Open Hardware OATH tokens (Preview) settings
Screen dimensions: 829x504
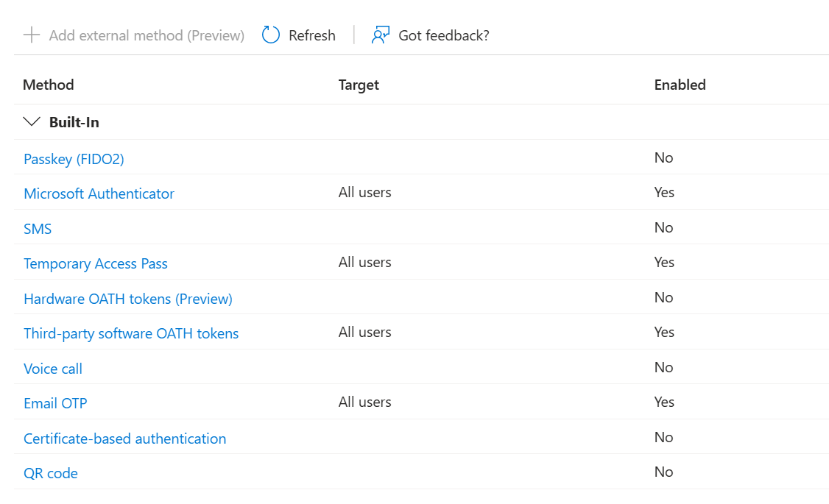[128, 298]
